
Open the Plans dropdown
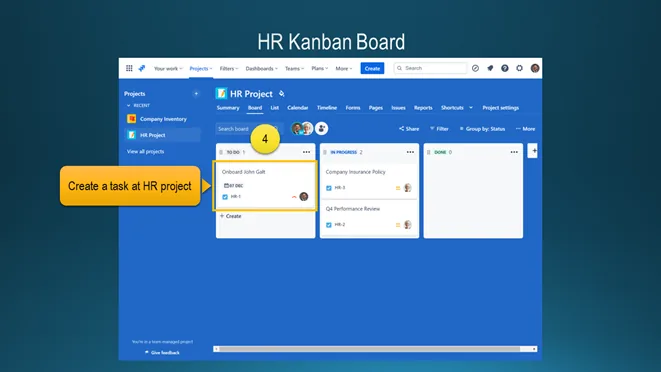click(320, 68)
